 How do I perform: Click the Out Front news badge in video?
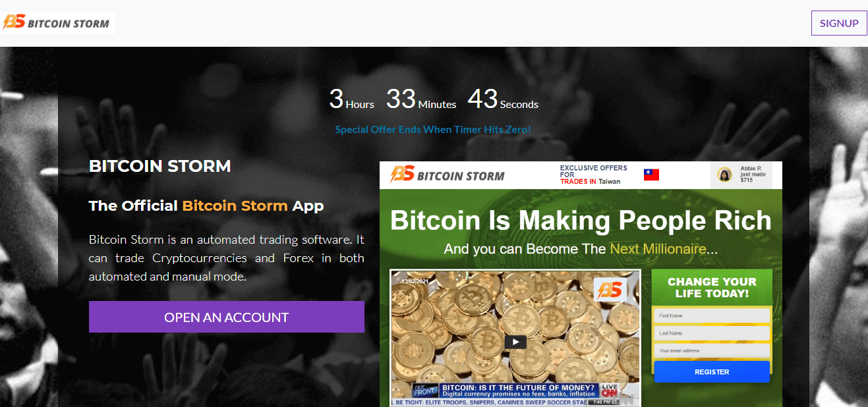click(425, 389)
